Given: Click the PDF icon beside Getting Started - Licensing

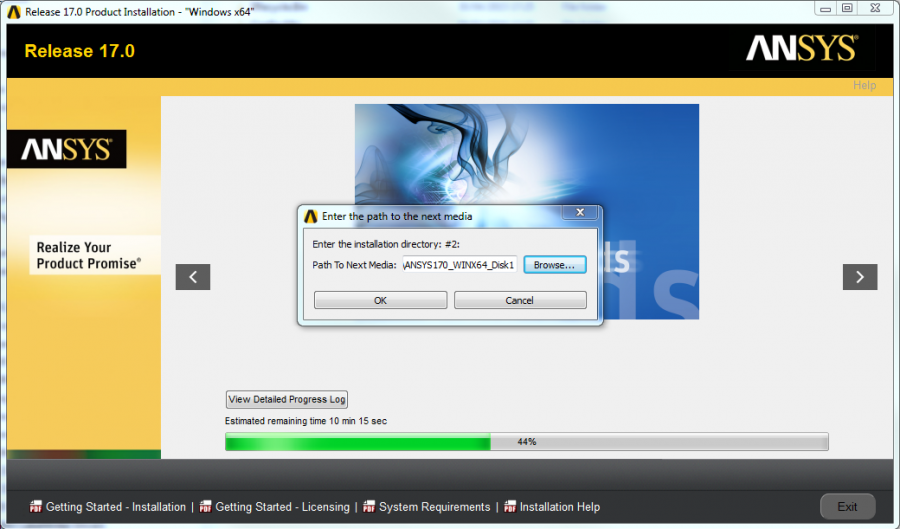Looking at the screenshot, I should point(205,507).
